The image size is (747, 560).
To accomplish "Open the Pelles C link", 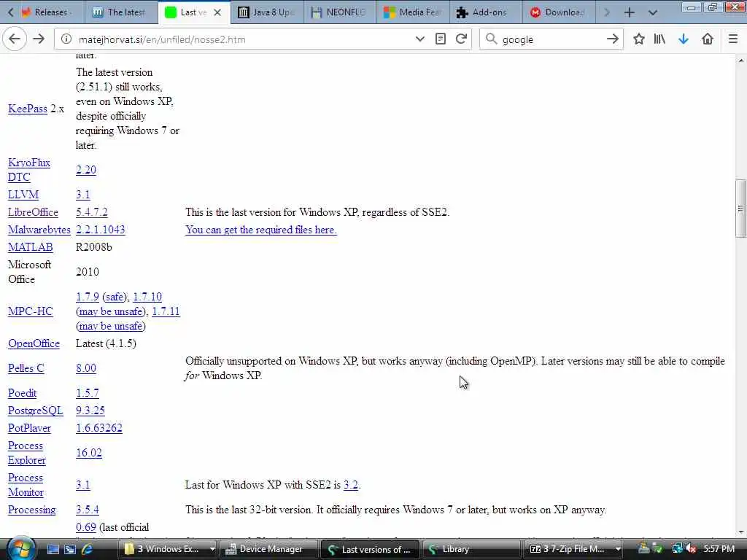I will [x=26, y=368].
